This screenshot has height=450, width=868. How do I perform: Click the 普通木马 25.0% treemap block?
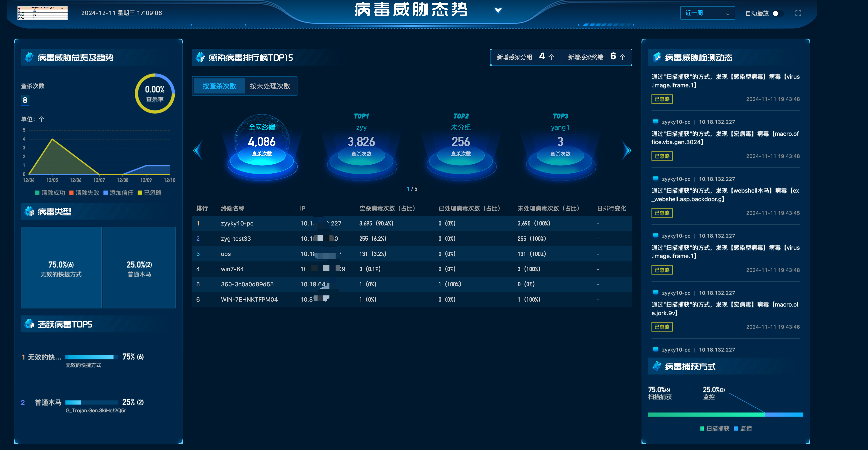tap(139, 267)
